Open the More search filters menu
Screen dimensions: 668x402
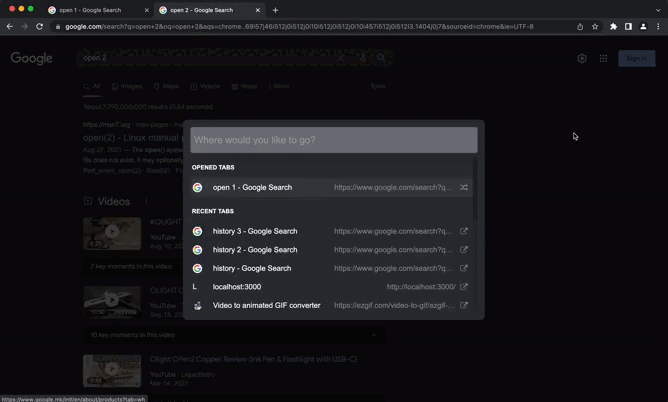coord(279,86)
